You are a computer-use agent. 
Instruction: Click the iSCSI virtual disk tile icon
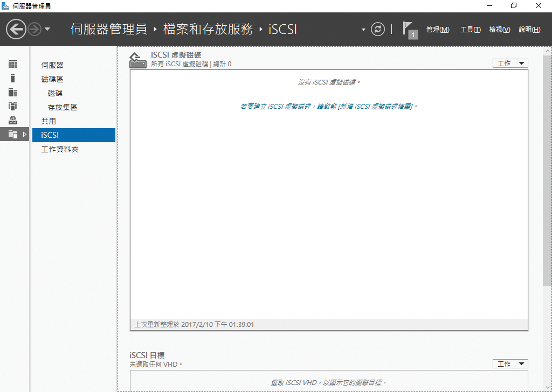click(137, 60)
